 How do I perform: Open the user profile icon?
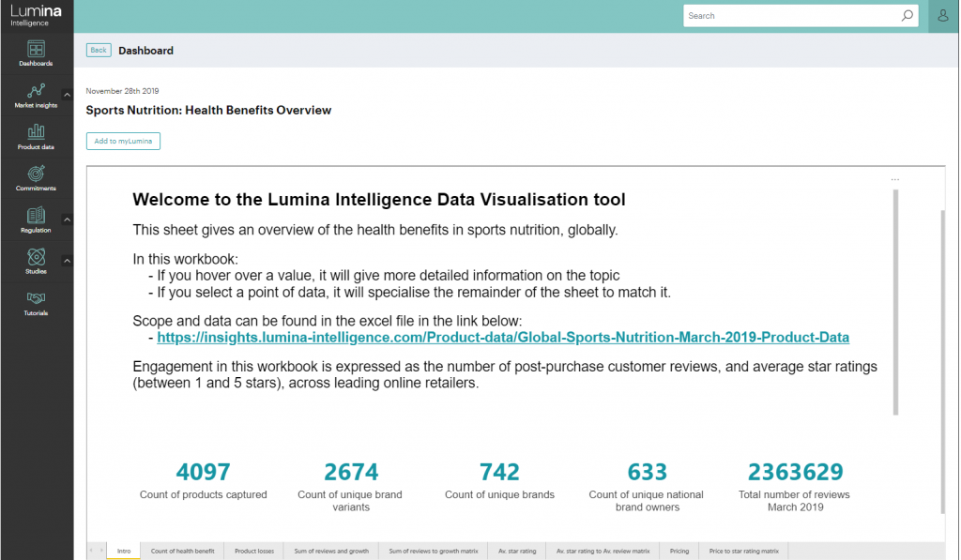pos(942,16)
